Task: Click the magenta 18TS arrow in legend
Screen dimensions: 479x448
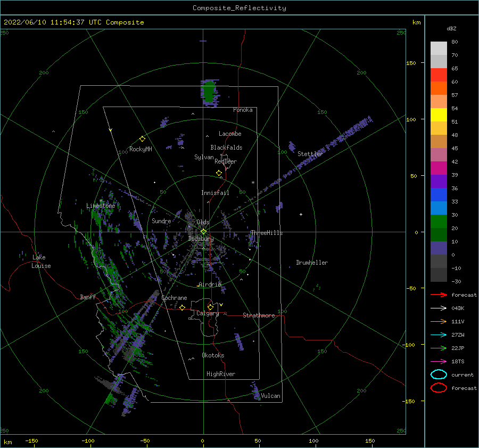Action: tap(439, 362)
